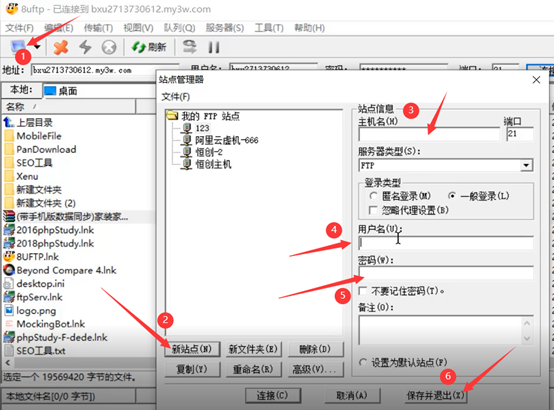Select the 2016phpStudy.lnk shortcut
This screenshot has width=554, height=410.
pos(55,230)
